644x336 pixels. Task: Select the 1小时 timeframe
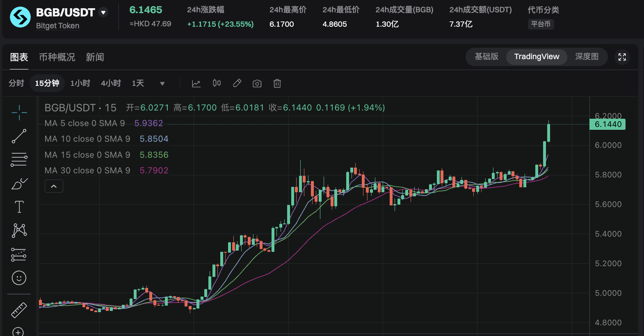(x=80, y=83)
